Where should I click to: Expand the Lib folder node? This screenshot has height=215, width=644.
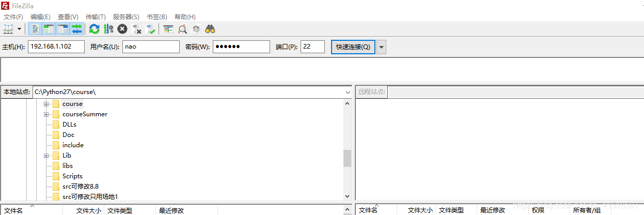coord(46,156)
